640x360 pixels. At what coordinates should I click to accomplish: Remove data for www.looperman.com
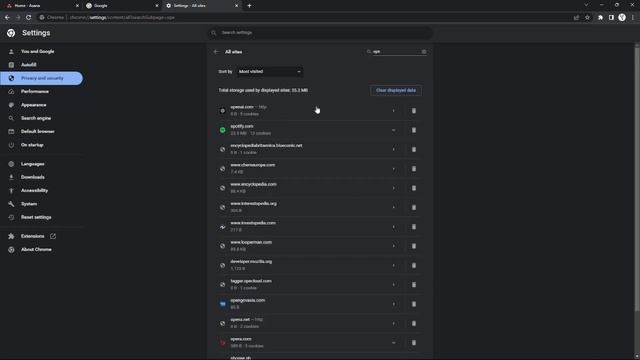click(x=413, y=246)
